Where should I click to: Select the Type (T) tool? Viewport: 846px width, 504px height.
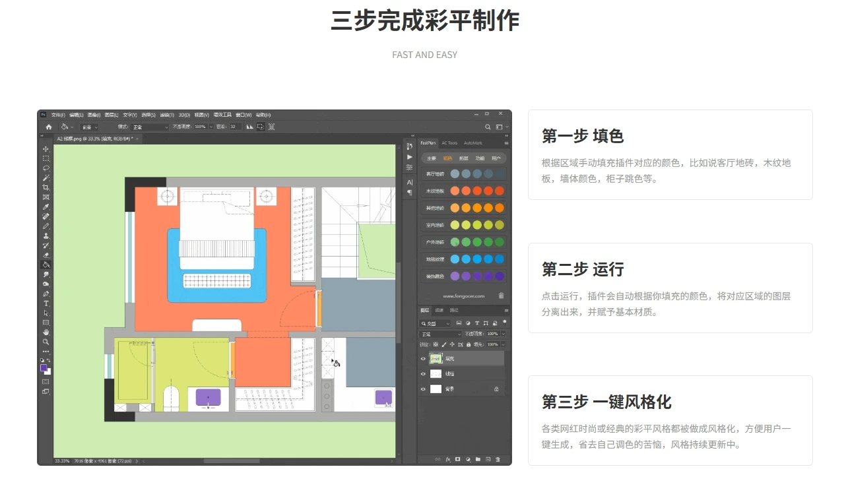point(46,303)
